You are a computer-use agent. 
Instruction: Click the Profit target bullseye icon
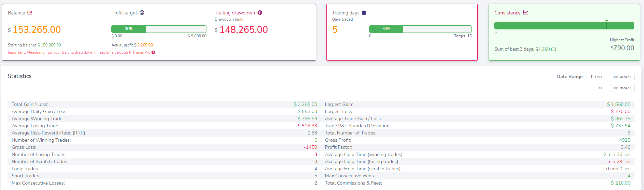(x=142, y=13)
